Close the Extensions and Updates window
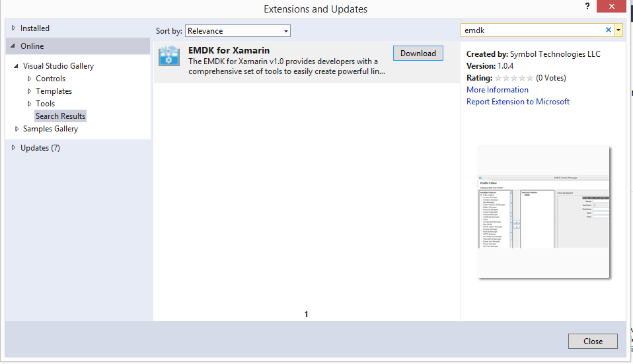Viewport: 633px width, 364px height. [x=611, y=7]
